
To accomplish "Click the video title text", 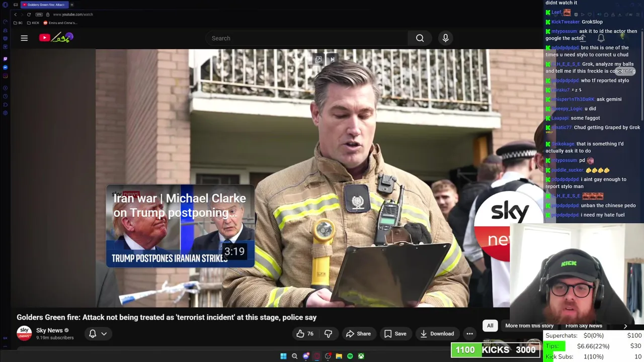I will click(x=167, y=317).
